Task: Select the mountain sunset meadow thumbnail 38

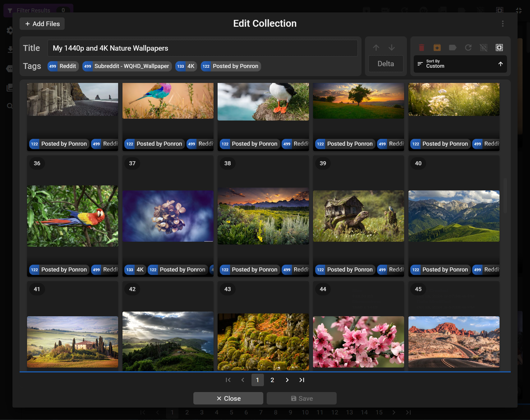Action: 263,216
